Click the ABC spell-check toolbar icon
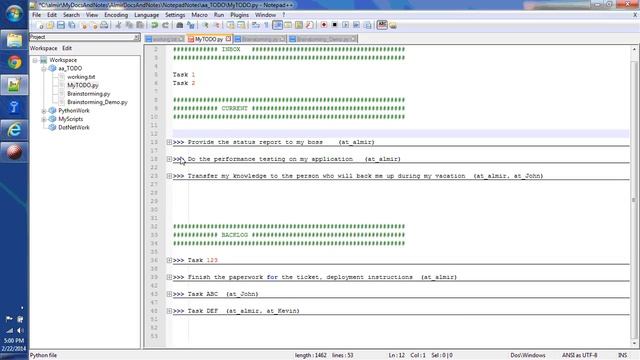This screenshot has height=360, width=640. coord(382,25)
